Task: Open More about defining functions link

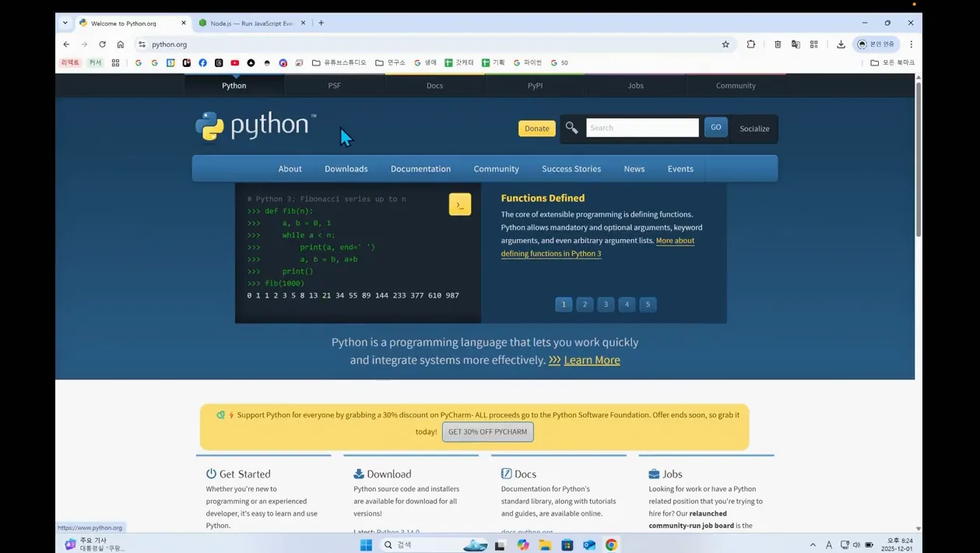Action: (x=598, y=247)
